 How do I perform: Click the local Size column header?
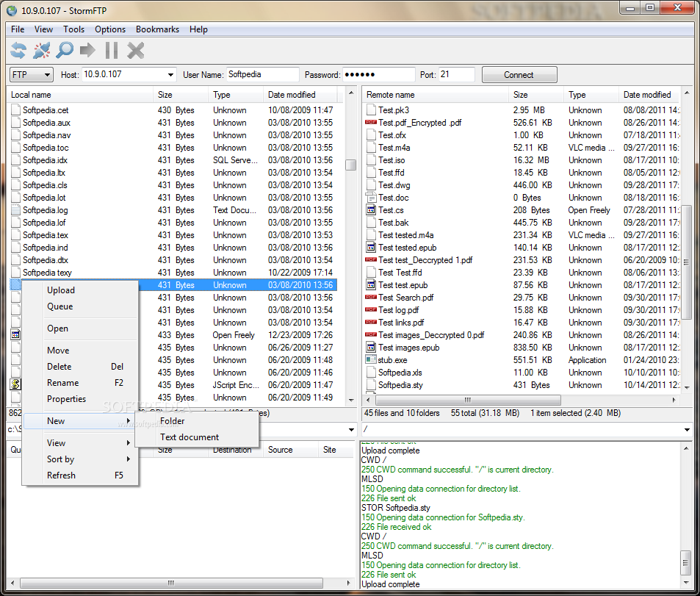point(181,95)
